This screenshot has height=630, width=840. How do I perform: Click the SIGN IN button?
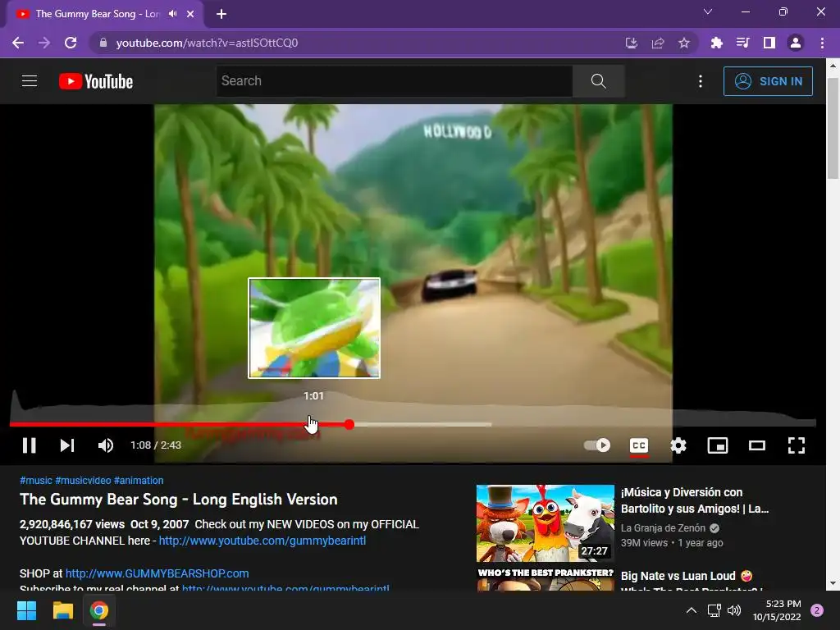[x=768, y=81]
